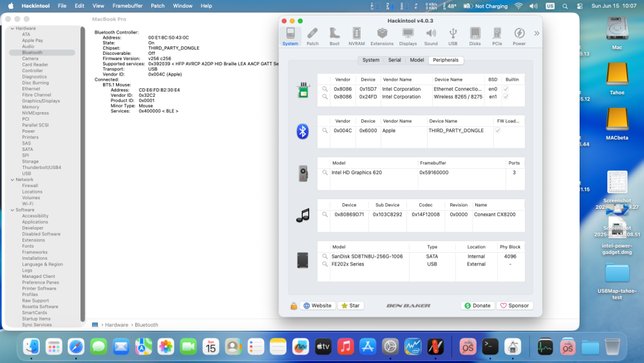Screen dimensions: 644x363
Task: Click the Donate button
Action: 477,306
